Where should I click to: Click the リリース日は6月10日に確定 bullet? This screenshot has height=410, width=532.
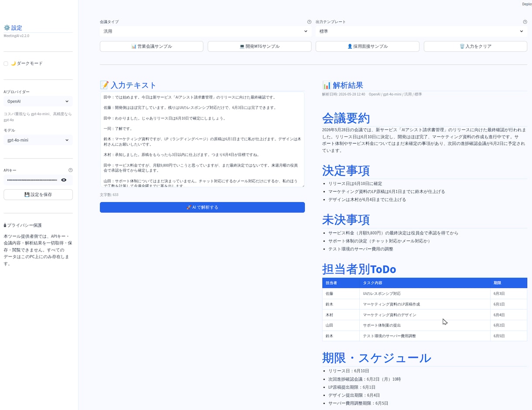click(x=355, y=184)
